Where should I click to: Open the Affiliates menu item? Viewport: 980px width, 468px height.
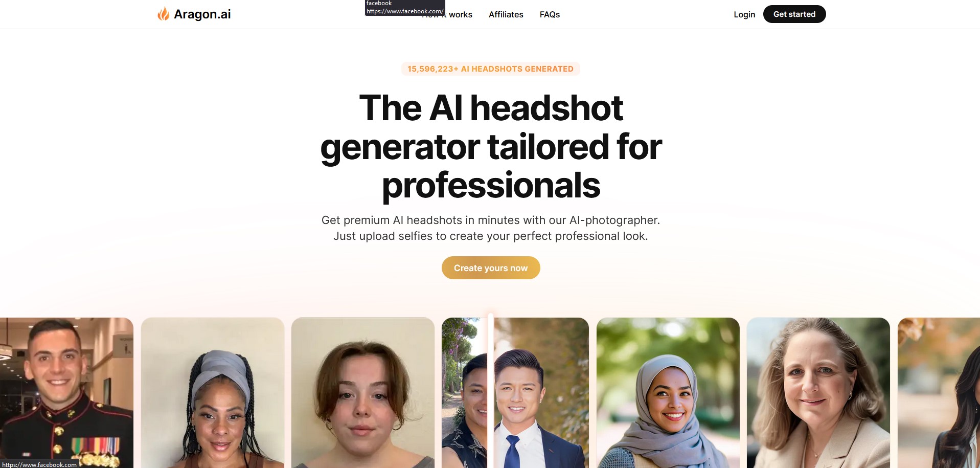tap(506, 14)
